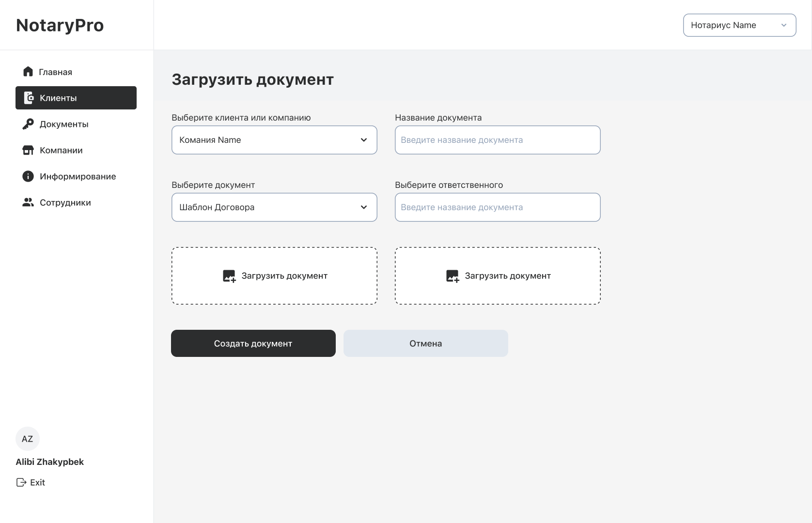
Task: Click the AZ user avatar
Action: tap(28, 439)
